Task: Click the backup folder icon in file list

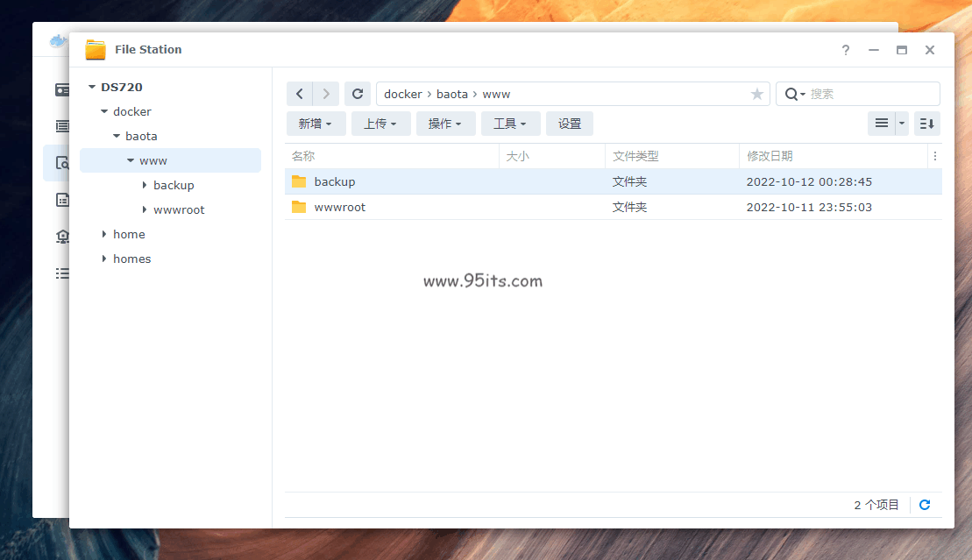Action: point(299,181)
